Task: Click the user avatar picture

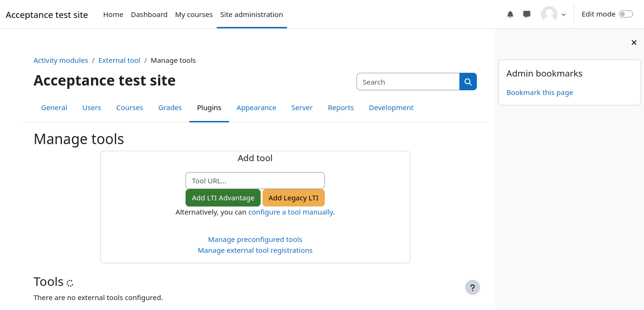Action: (x=549, y=14)
